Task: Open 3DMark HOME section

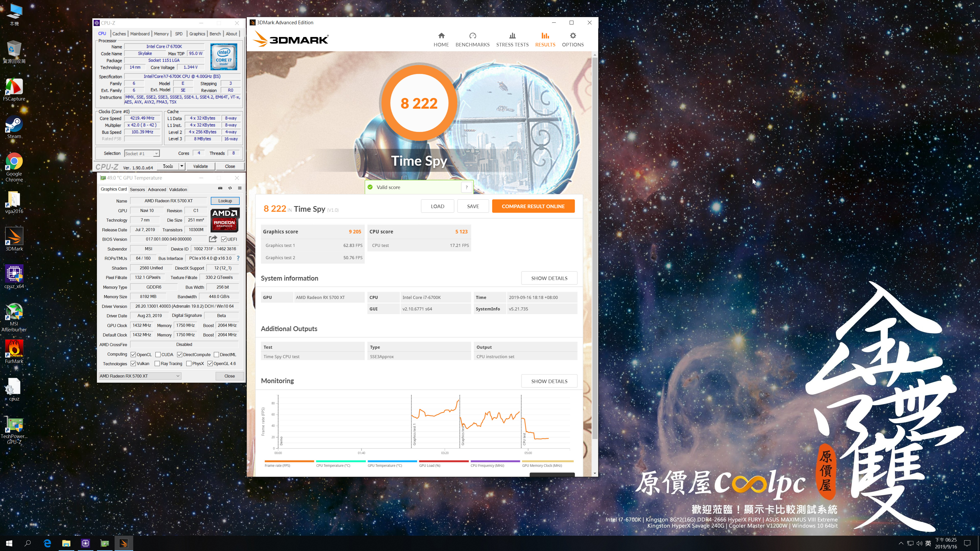Action: tap(441, 40)
